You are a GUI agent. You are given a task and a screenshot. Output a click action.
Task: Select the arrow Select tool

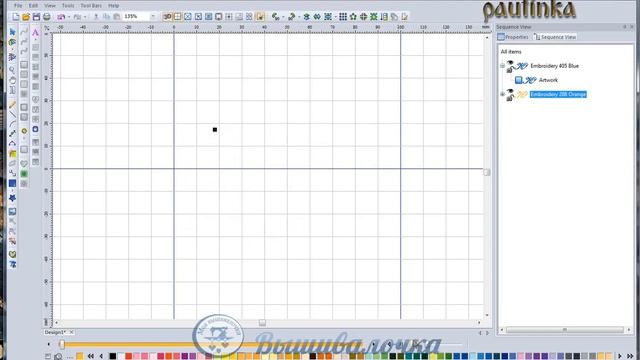coord(12,32)
